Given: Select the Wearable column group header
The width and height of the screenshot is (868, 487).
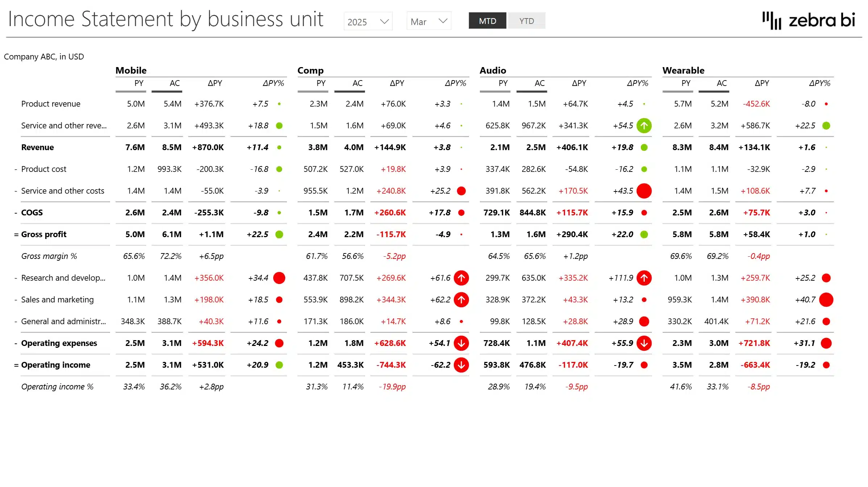Looking at the screenshot, I should point(683,70).
